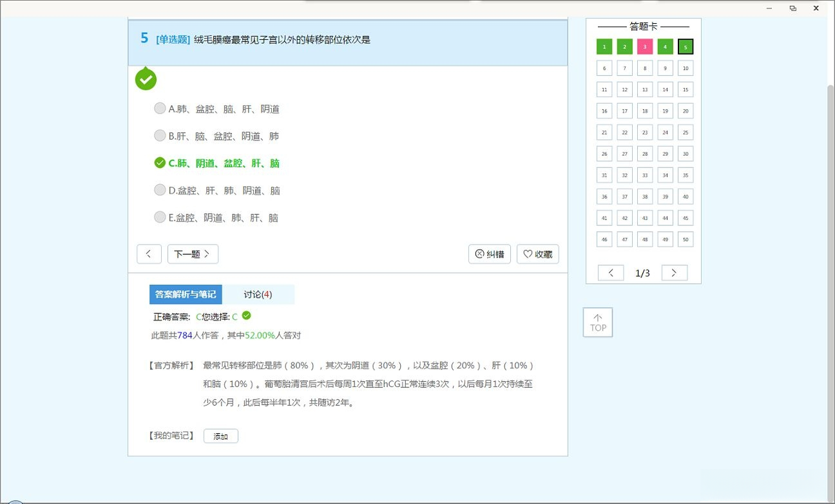Jump to question 4 in answer card
This screenshot has height=504, width=835.
(x=666, y=46)
